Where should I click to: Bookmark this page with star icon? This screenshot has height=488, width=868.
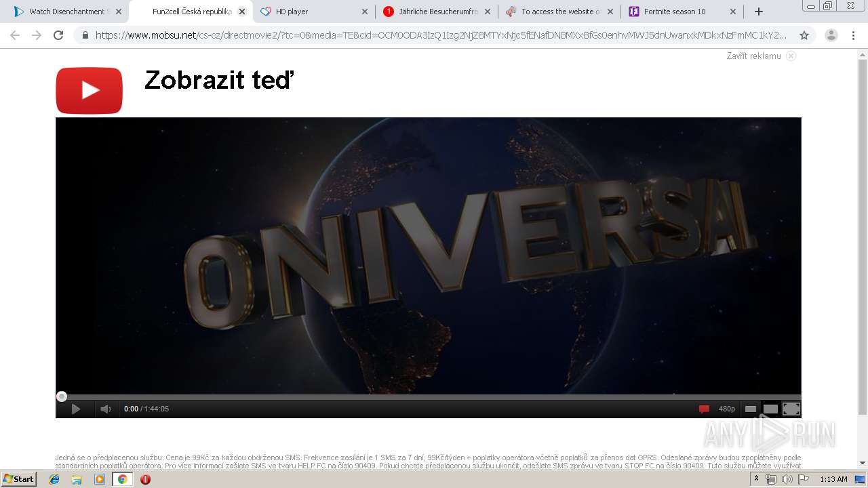(x=804, y=35)
